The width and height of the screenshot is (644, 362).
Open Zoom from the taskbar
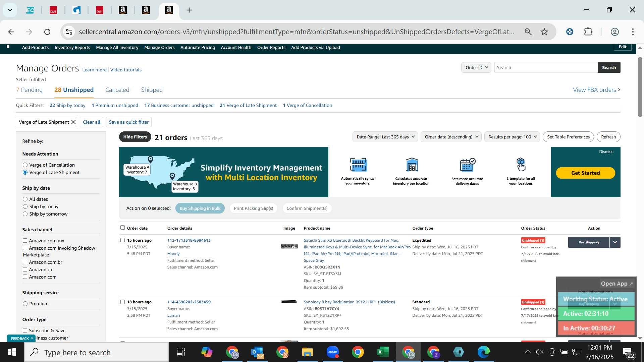coord(332,352)
